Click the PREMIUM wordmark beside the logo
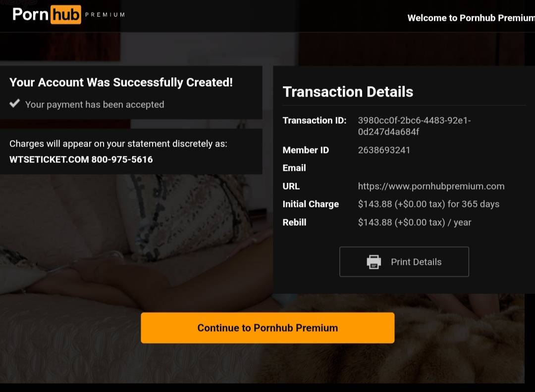This screenshot has width=535, height=392. coord(105,15)
